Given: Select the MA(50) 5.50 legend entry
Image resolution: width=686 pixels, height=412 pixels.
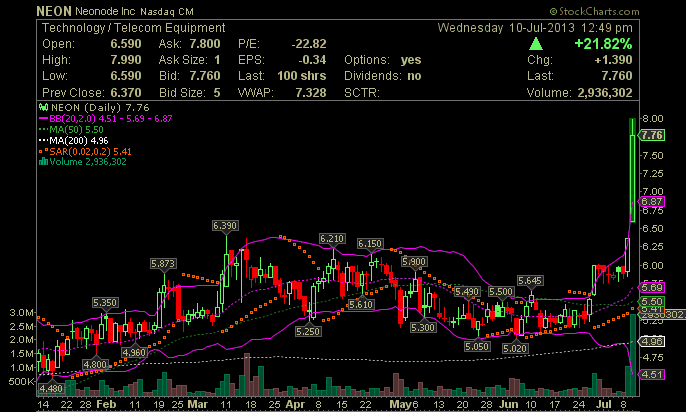Looking at the screenshot, I should coord(71,129).
